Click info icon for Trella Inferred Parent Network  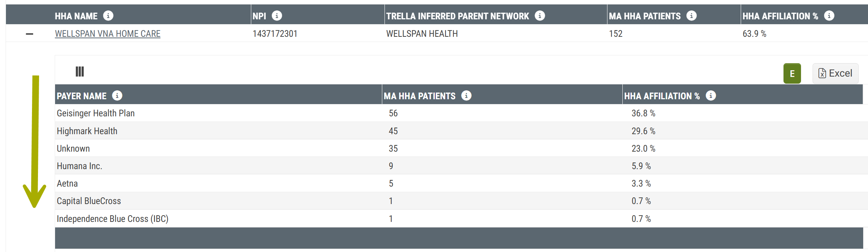point(540,16)
